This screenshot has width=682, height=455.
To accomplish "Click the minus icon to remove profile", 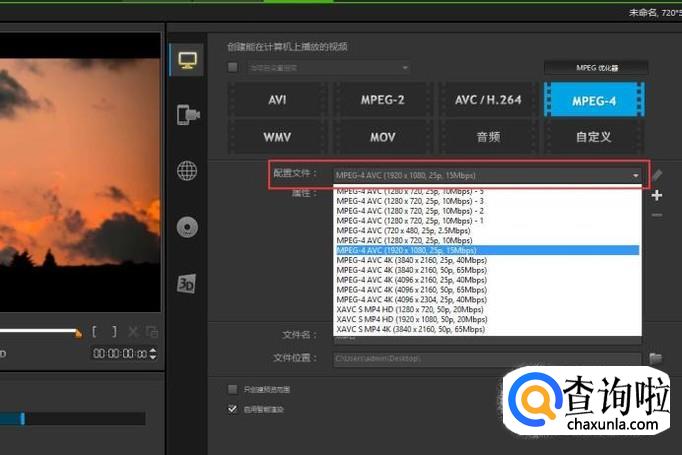I will (657, 215).
